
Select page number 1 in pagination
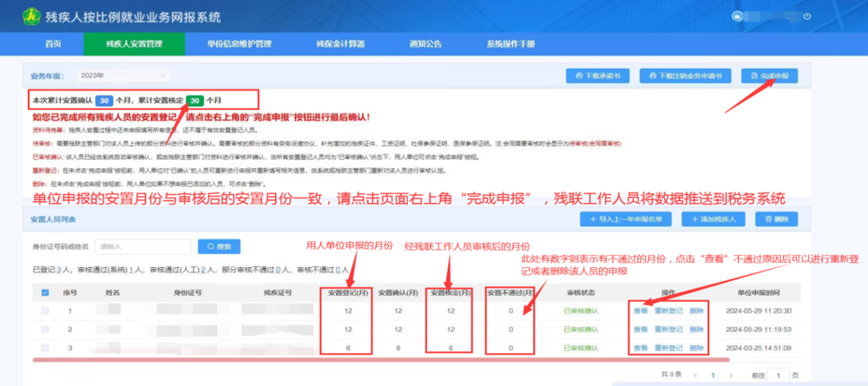[713, 376]
